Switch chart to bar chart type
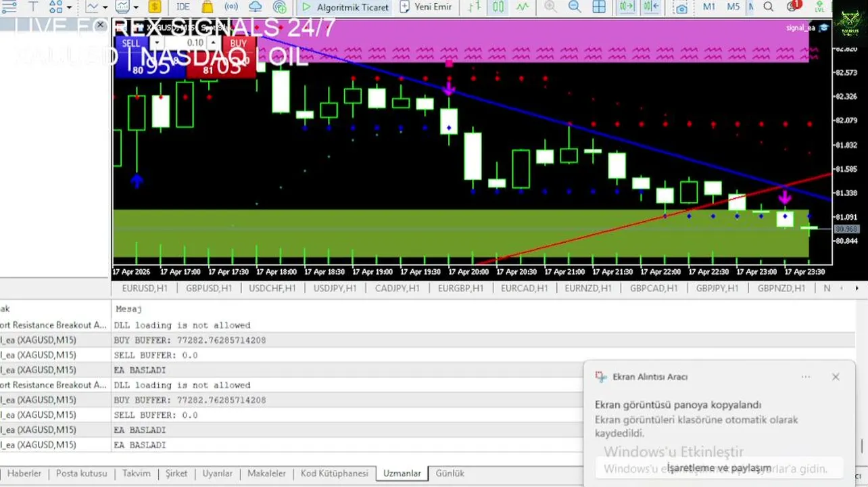This screenshot has width=868, height=487. (x=476, y=7)
